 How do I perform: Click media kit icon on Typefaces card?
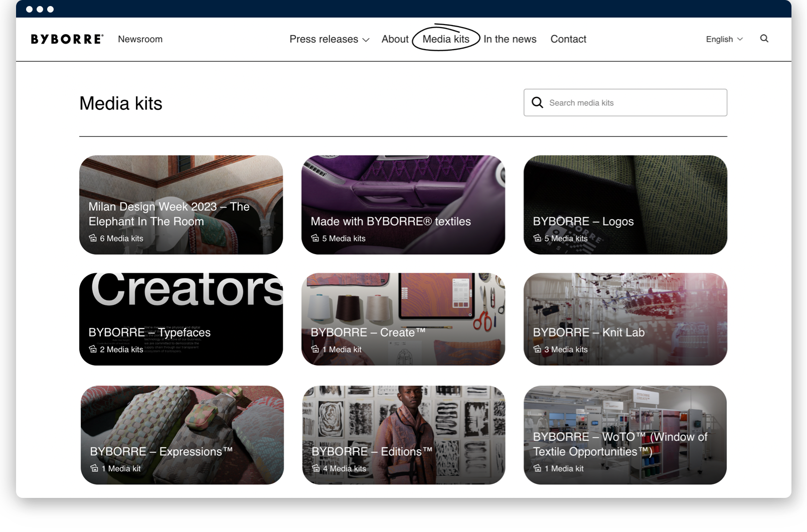[x=93, y=349]
